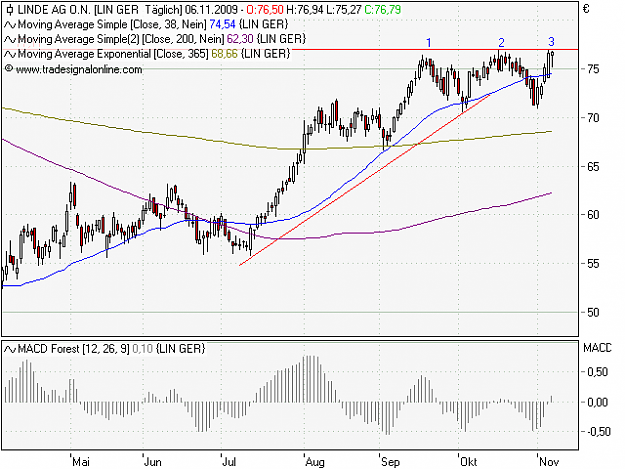Click the blue 38-day average value 74,54
The height and width of the screenshot is (469, 625).
pos(222,25)
